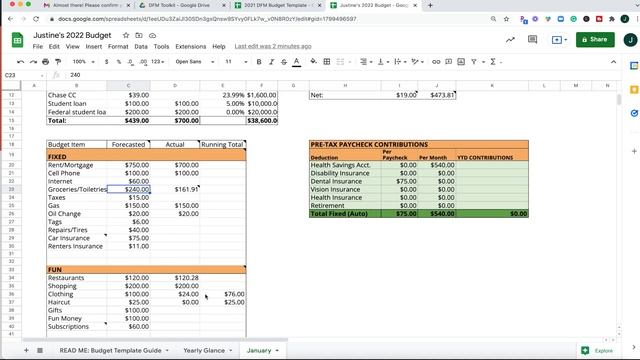Open the File menu
Screen dimensions: 640x360
(x=38, y=47)
